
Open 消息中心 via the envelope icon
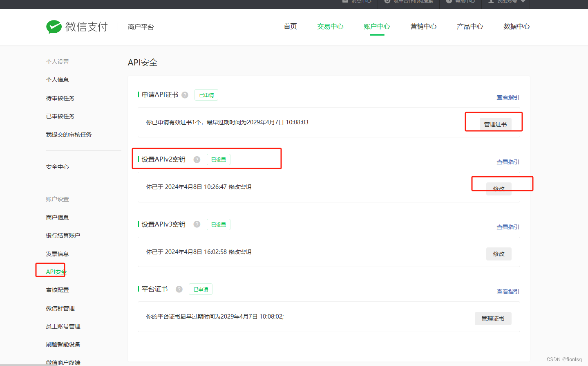click(344, 2)
